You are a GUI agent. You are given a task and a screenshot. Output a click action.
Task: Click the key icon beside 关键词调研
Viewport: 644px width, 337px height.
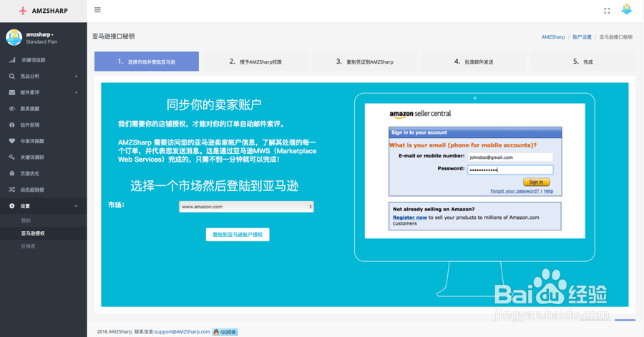click(x=12, y=157)
